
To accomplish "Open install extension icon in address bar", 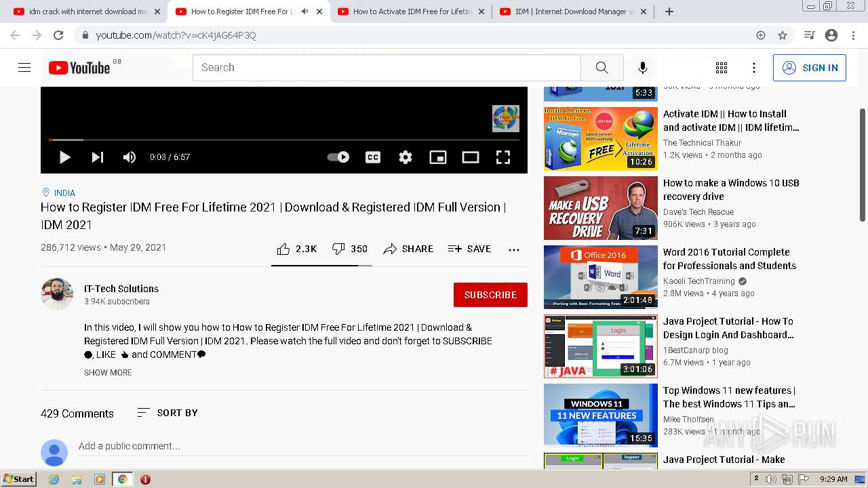I will click(761, 35).
